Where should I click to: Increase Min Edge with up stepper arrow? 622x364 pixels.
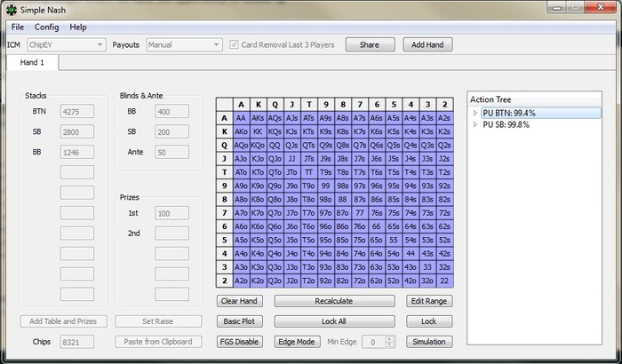390,338
